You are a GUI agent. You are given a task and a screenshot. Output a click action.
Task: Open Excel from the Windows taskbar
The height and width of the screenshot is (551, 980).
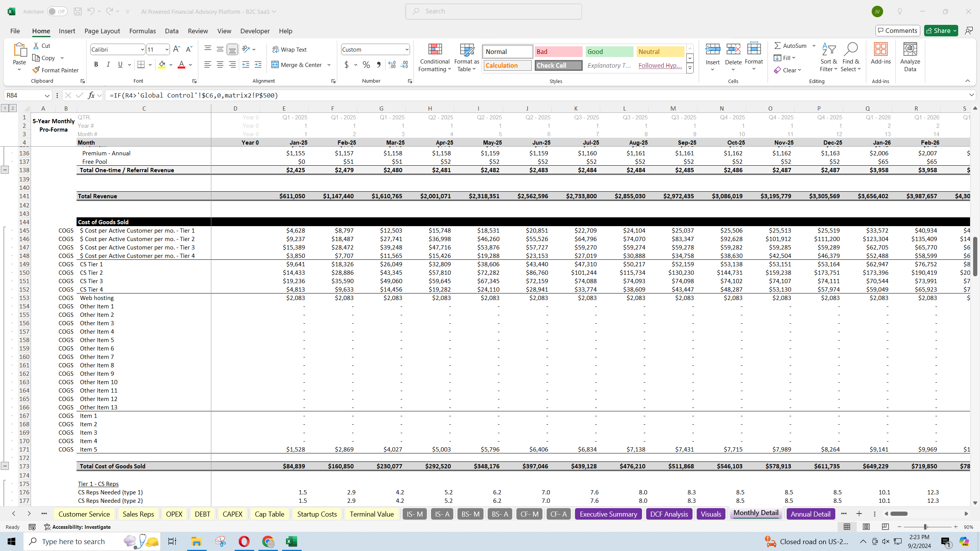292,541
